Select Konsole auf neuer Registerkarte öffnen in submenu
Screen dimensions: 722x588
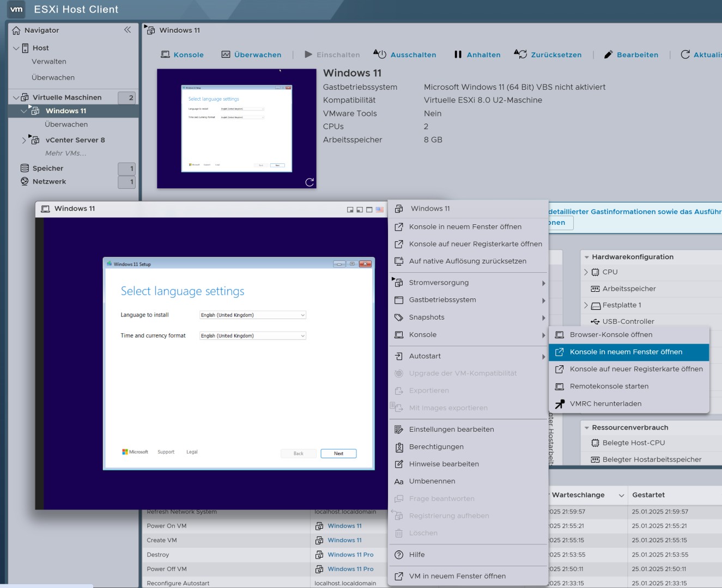(x=629, y=369)
